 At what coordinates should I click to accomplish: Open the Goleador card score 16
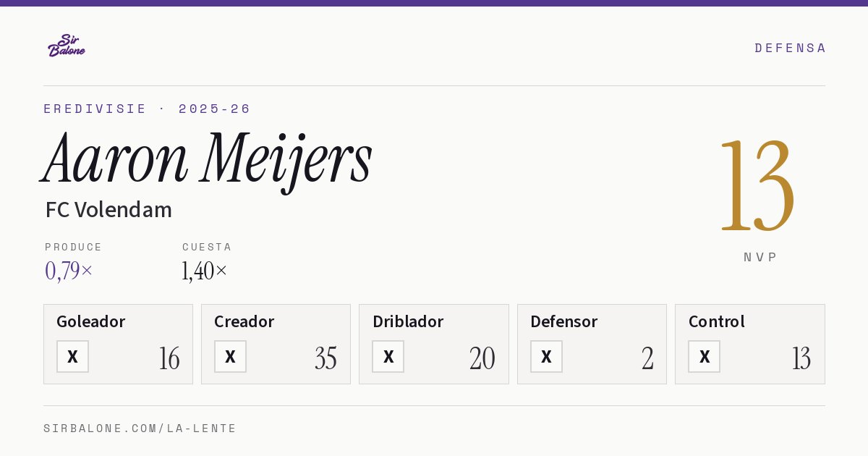pos(169,358)
